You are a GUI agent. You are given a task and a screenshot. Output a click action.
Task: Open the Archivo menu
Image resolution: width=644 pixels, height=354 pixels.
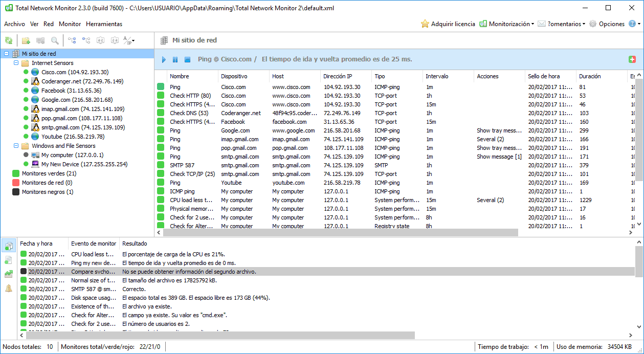[x=14, y=24]
